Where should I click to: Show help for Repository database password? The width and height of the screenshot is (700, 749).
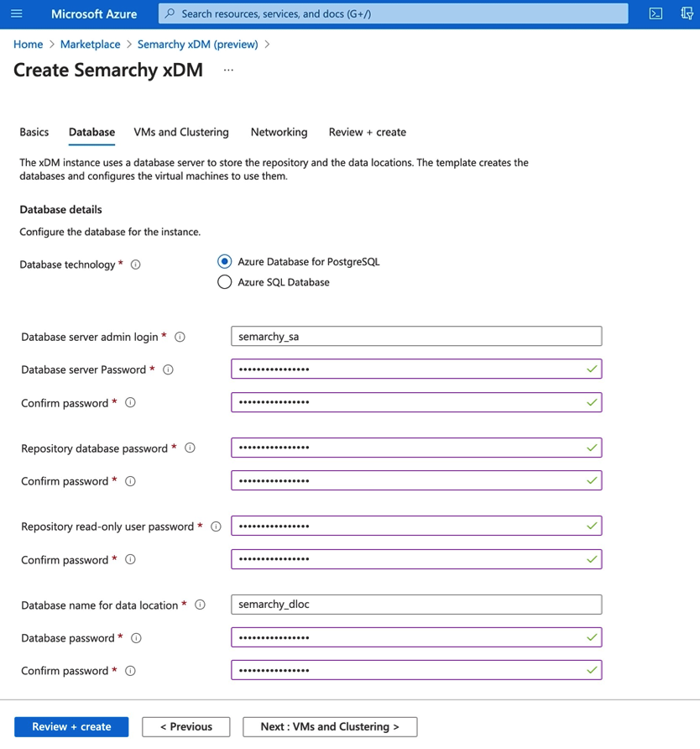190,448
